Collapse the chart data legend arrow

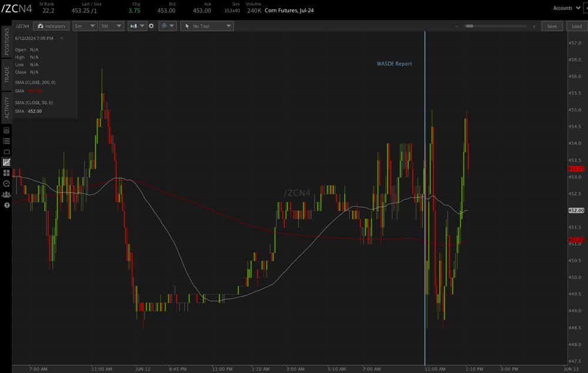click(61, 38)
